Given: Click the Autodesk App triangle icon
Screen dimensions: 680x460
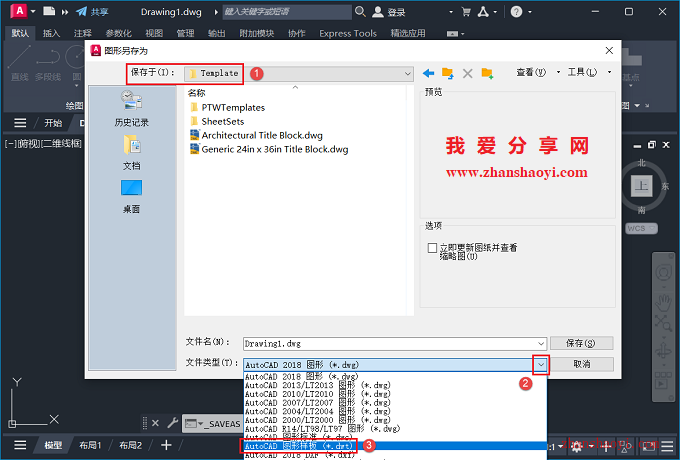Looking at the screenshot, I should click(483, 12).
